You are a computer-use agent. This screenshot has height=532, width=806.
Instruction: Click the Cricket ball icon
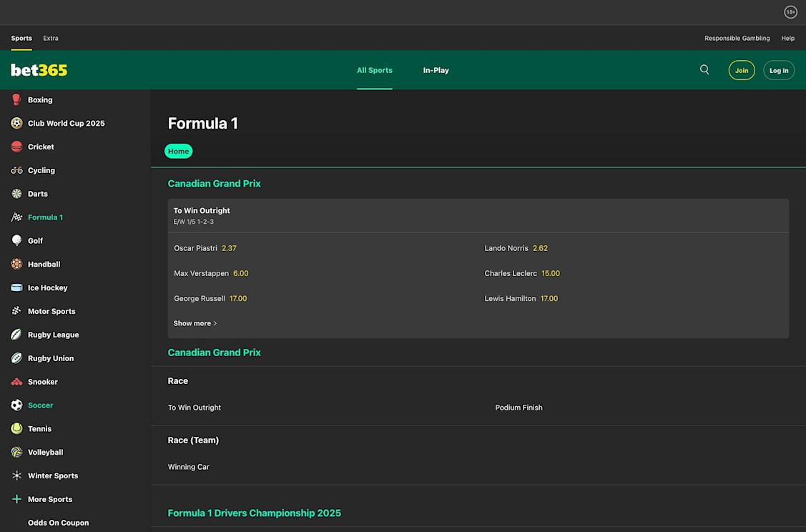pos(16,147)
